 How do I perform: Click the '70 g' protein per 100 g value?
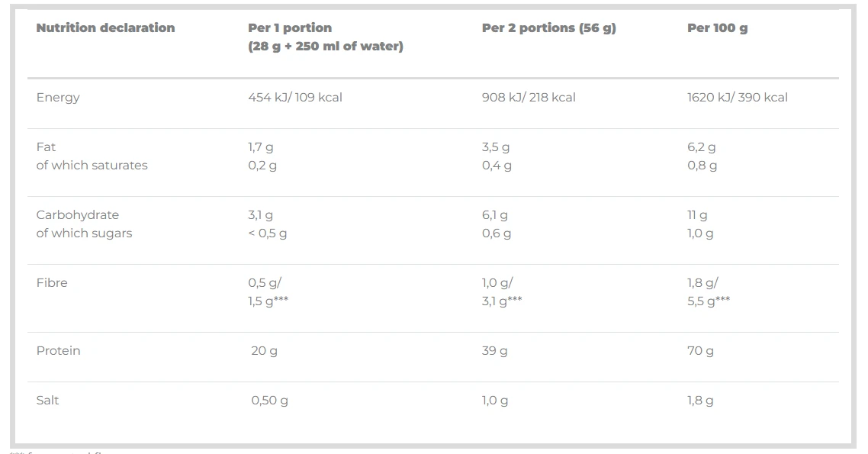click(x=700, y=351)
